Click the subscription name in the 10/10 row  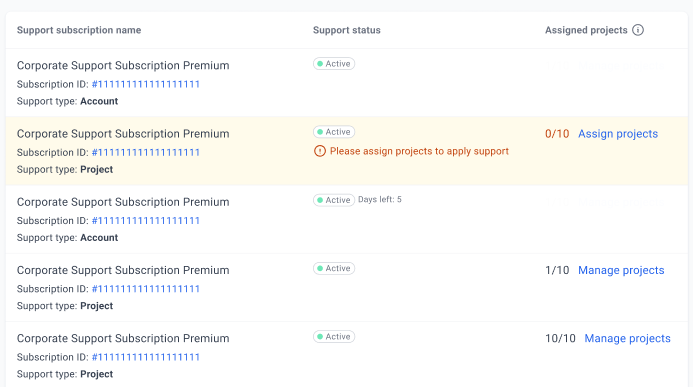[123, 338]
